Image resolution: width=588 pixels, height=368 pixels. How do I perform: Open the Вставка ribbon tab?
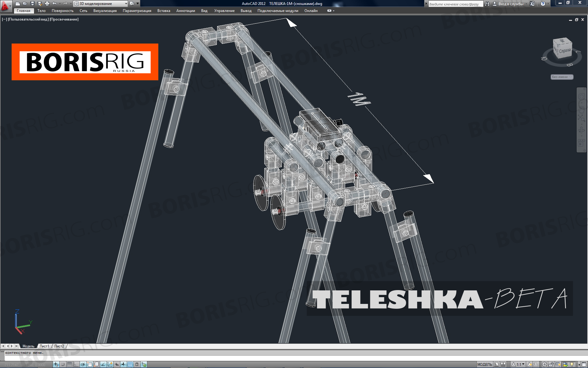[164, 11]
